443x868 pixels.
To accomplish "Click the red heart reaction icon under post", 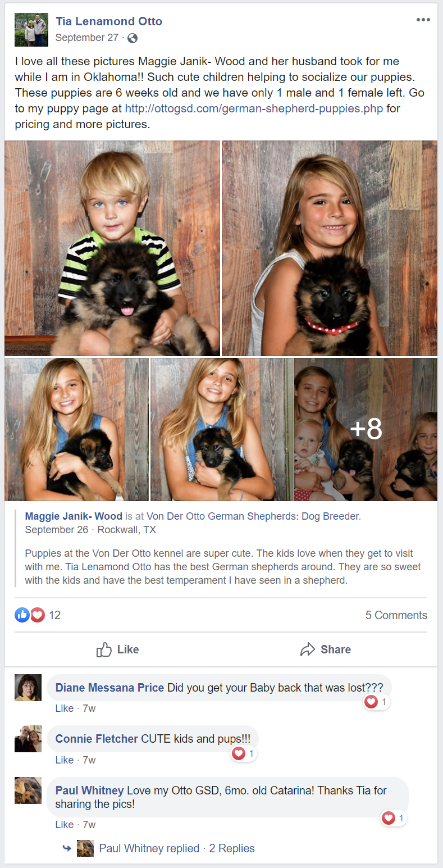I will tap(37, 615).
